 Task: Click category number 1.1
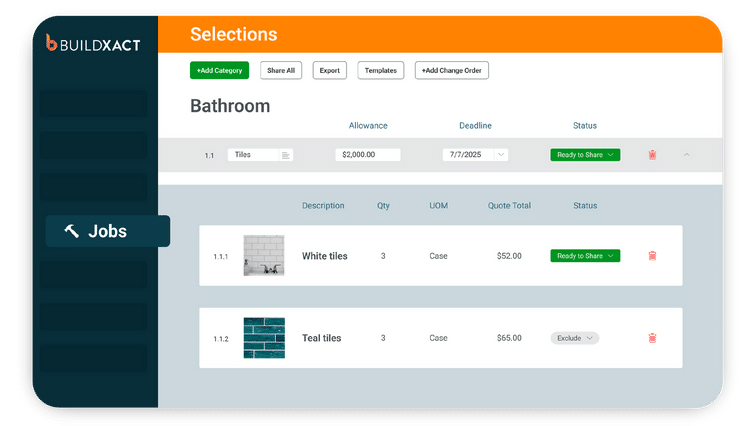(x=209, y=155)
